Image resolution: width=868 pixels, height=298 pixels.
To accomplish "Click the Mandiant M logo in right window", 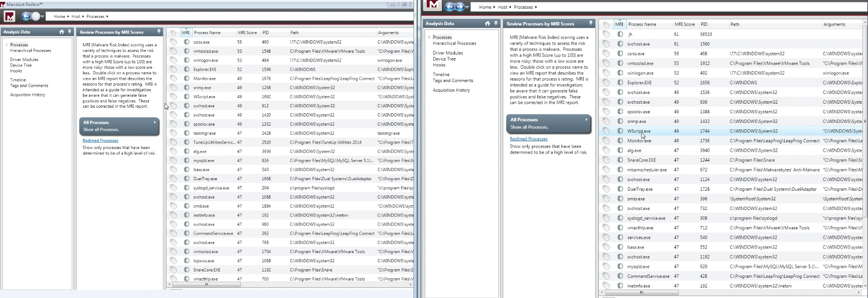I will click(x=432, y=5).
